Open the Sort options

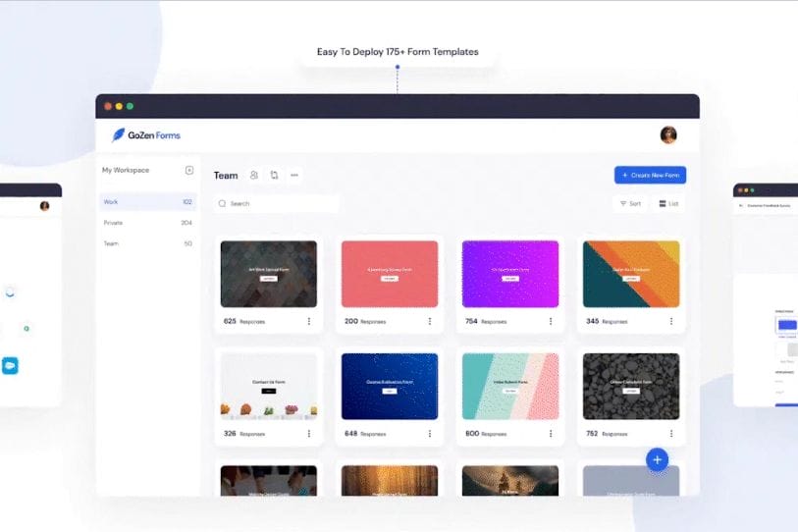pos(630,203)
